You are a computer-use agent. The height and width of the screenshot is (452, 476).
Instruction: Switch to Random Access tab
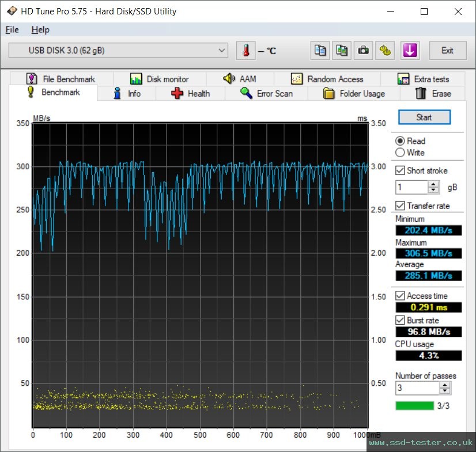[x=327, y=79]
